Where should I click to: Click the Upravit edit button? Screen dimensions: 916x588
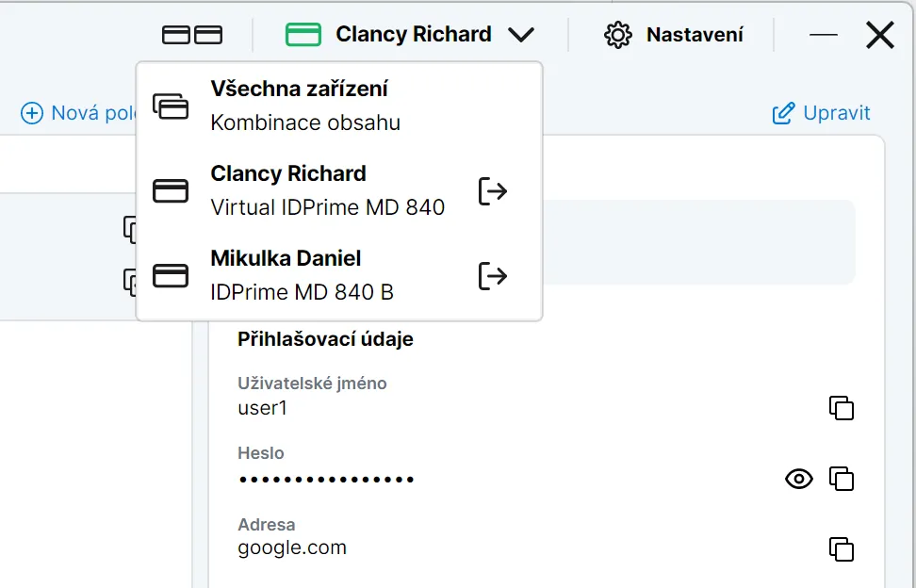(x=822, y=113)
